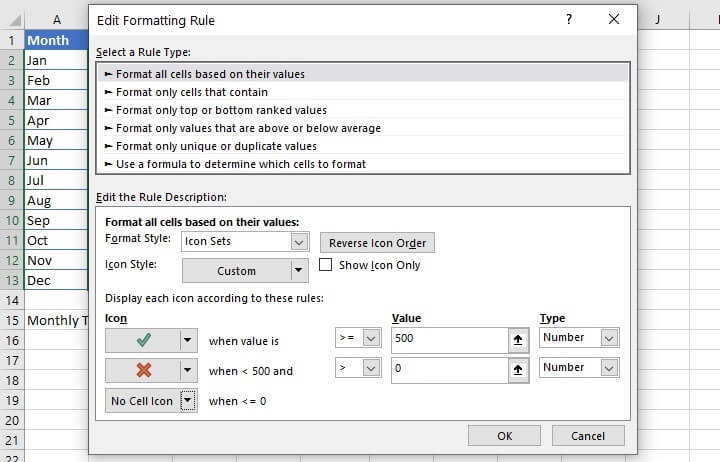Image resolution: width=720 pixels, height=462 pixels.
Task: Select 'Format only top or bottom ranked values'
Action: 363,110
